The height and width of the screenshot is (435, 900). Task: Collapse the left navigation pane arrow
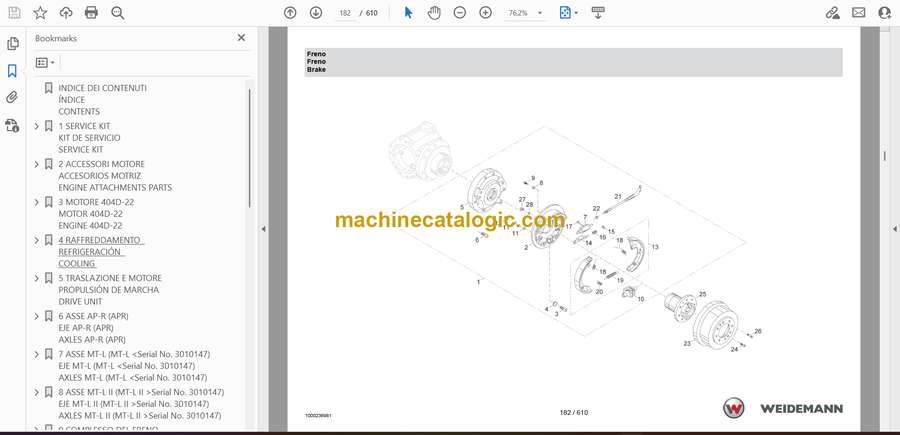[x=262, y=228]
